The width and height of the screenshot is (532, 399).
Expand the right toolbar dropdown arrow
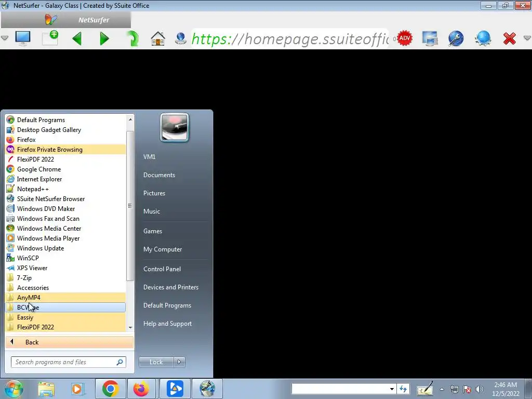tap(527, 38)
